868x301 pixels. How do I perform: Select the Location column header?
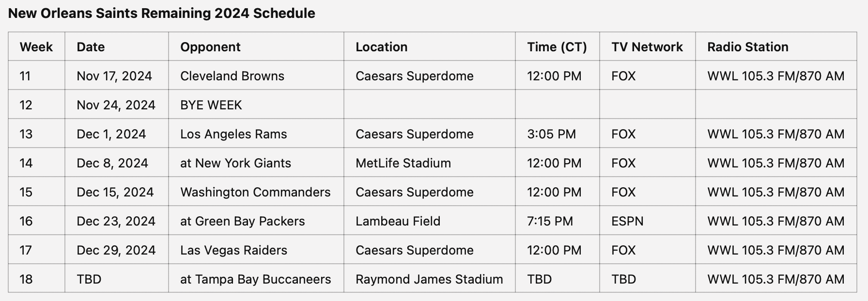[430, 47]
